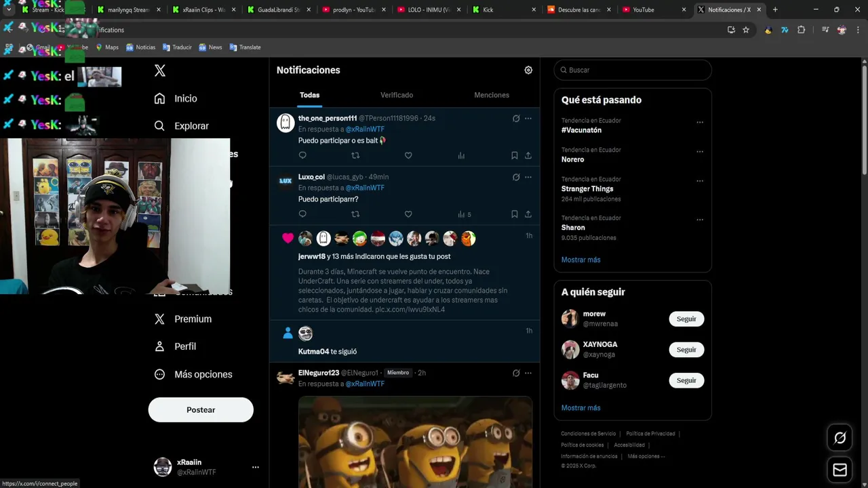
Task: Bookmark Luxo.col's post
Action: pos(514,214)
